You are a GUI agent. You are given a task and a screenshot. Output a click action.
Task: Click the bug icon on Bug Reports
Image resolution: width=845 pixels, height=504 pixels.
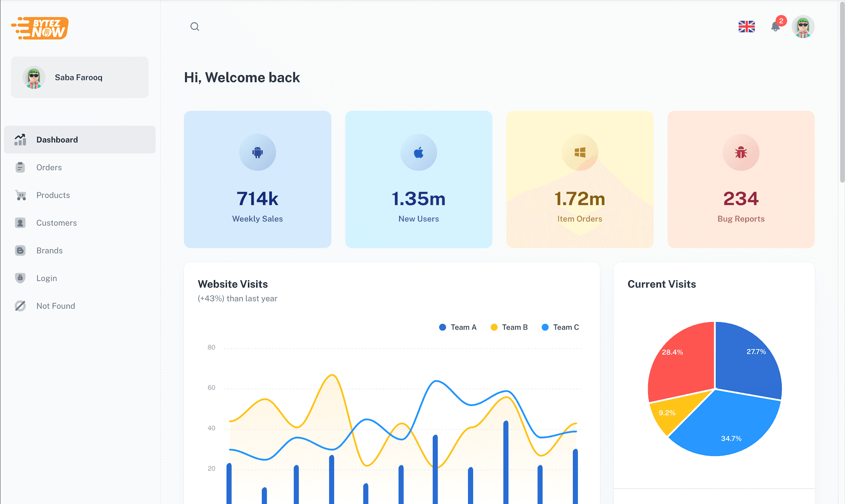[741, 153]
